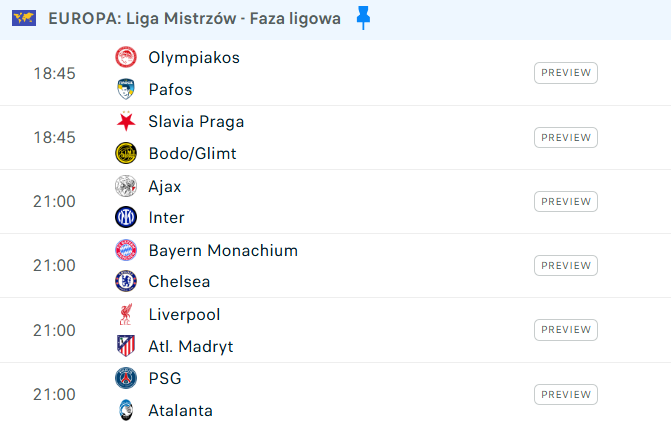The height and width of the screenshot is (426, 671).
Task: Click the Bayern Monachium crest
Action: point(126,250)
